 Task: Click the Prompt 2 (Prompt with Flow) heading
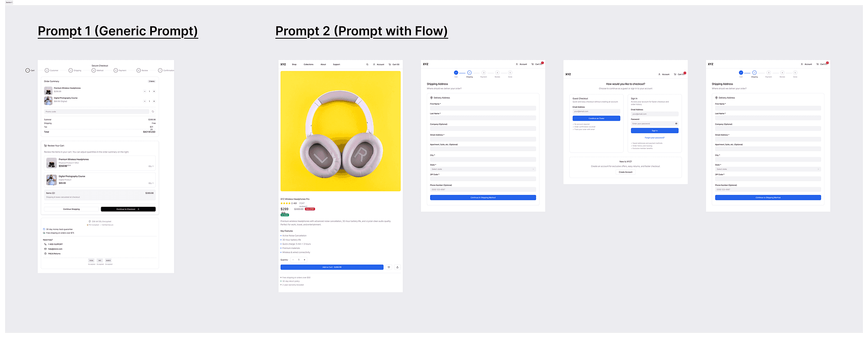tap(362, 31)
